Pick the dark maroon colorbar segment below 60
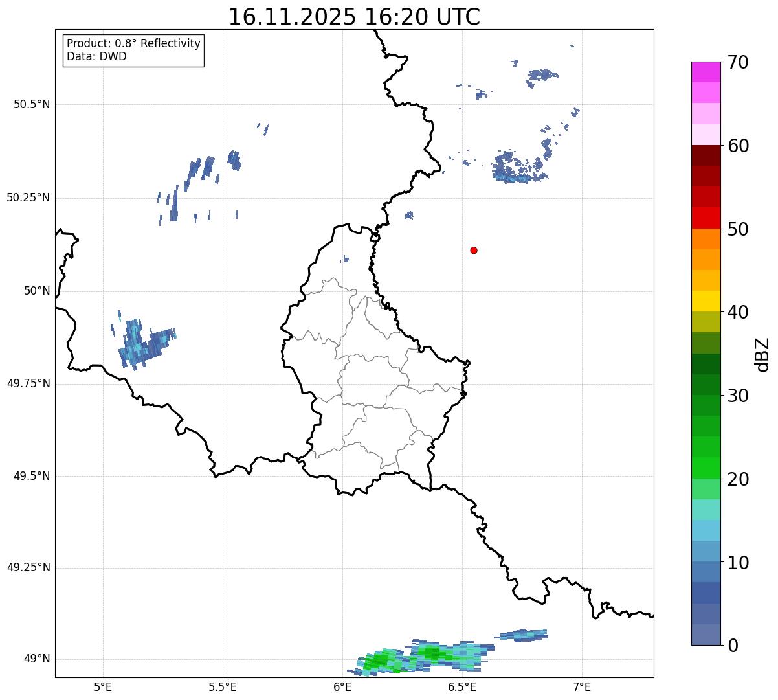The image size is (778, 700). (x=706, y=155)
